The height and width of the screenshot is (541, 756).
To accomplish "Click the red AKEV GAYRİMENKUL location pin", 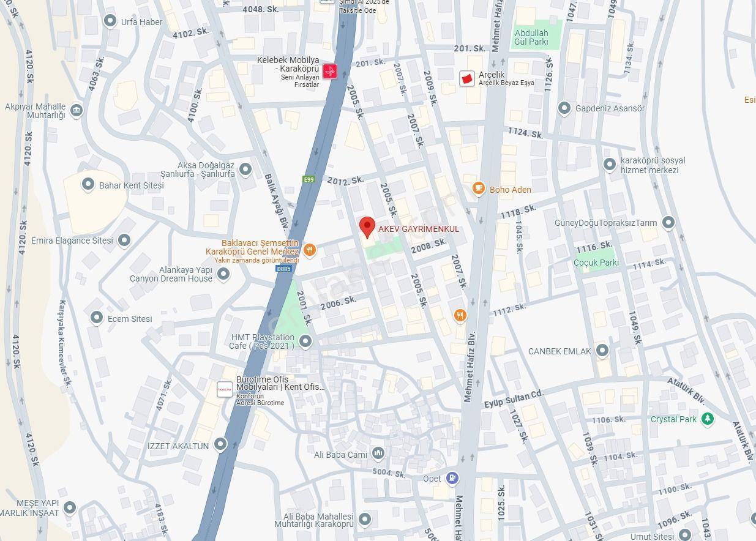I will (x=367, y=227).
